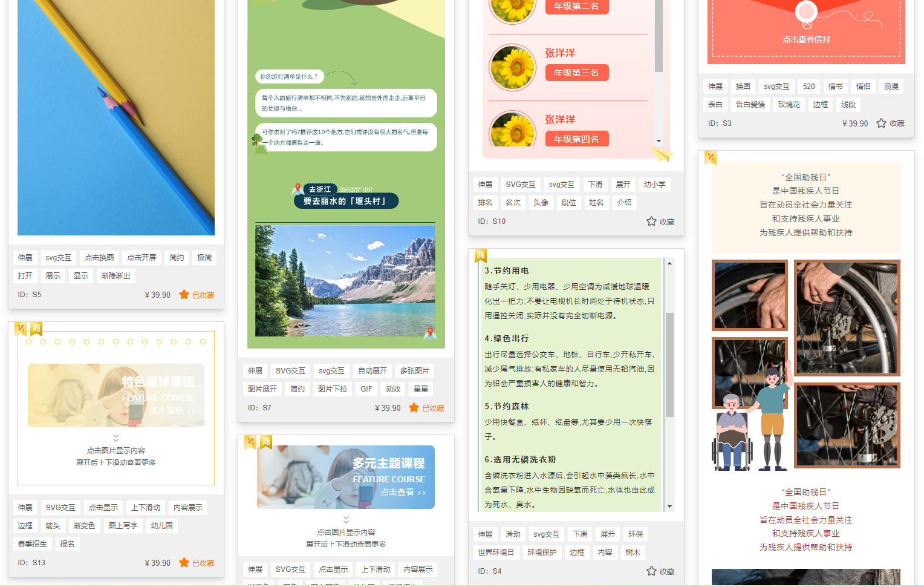Click the yellow 商 badge on card ID S13

pos(35,328)
